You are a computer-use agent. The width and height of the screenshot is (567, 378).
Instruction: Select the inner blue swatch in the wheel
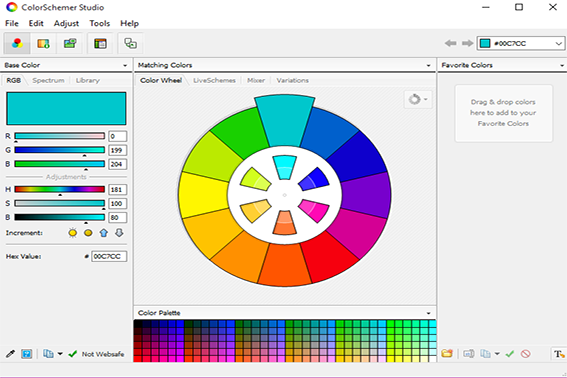click(314, 179)
